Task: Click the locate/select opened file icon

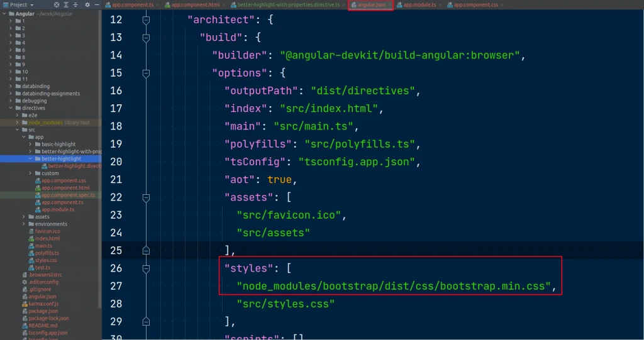Action: pyautogui.click(x=57, y=5)
